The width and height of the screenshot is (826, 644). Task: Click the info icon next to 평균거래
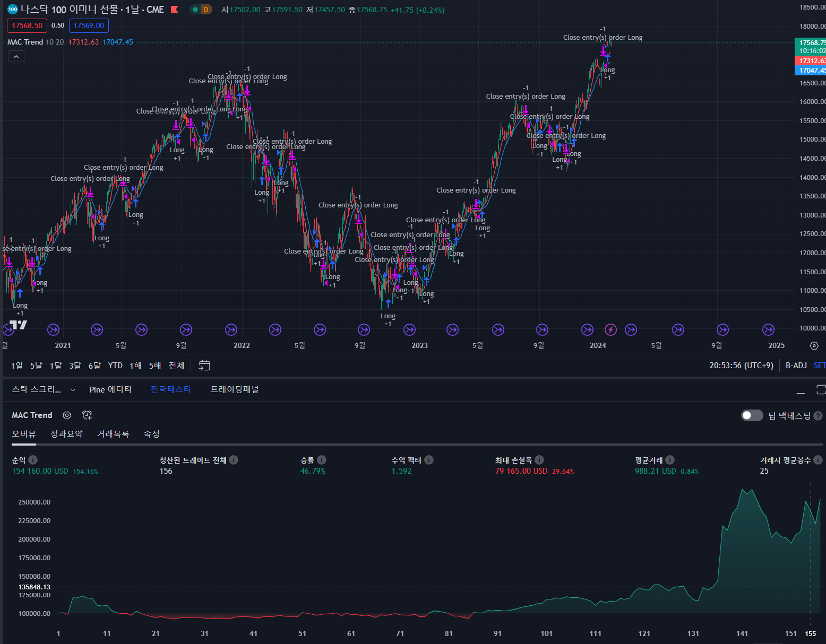click(670, 460)
